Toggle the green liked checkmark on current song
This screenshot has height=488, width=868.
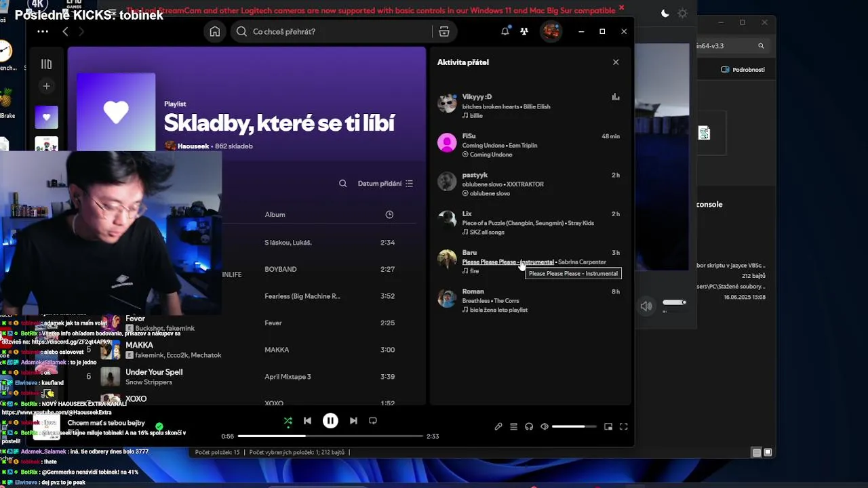coord(159,426)
